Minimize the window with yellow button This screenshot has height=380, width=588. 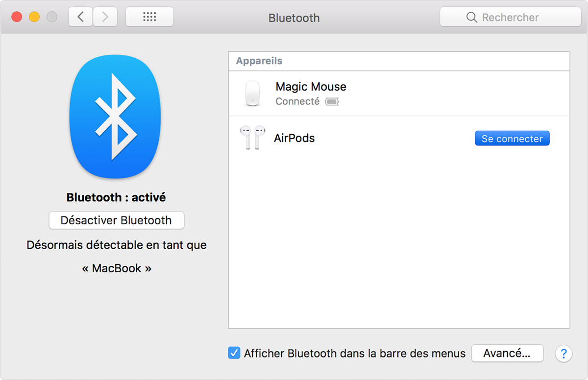pos(34,17)
